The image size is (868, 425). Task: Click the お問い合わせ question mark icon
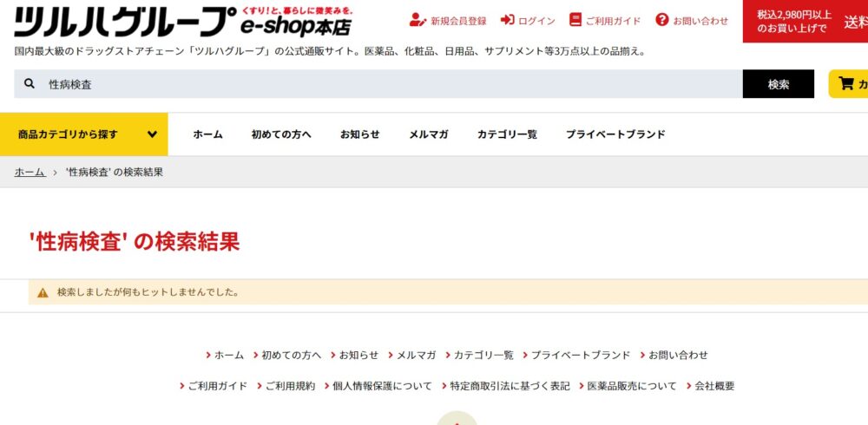pos(662,20)
